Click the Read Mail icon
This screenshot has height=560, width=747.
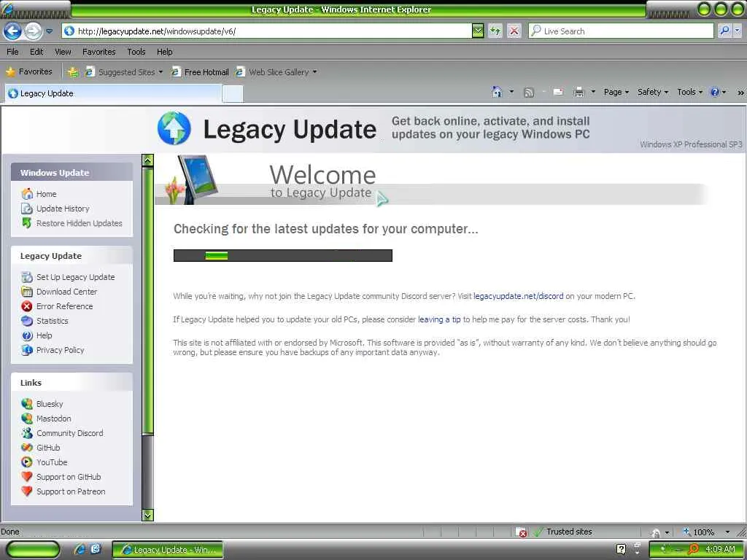pyautogui.click(x=558, y=93)
